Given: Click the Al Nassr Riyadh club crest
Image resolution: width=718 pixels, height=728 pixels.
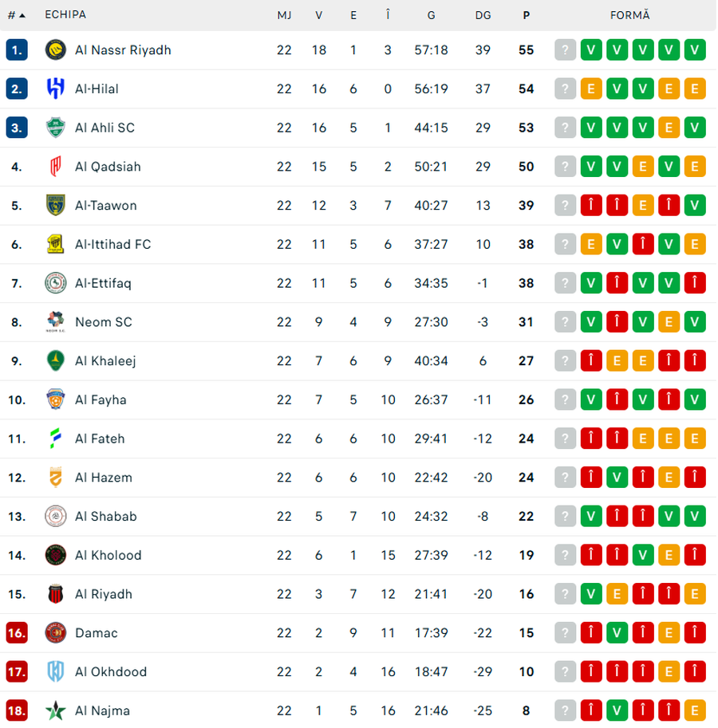Looking at the screenshot, I should [x=55, y=49].
